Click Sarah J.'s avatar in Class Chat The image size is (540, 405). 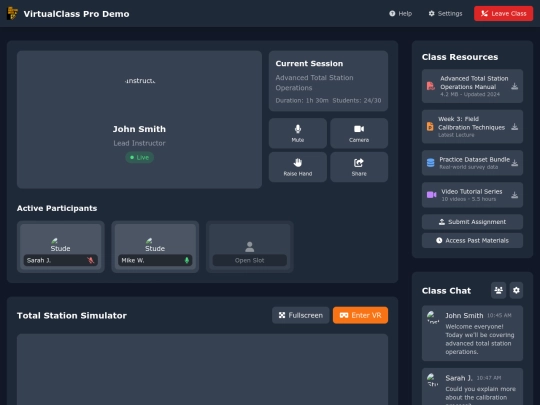click(x=433, y=380)
